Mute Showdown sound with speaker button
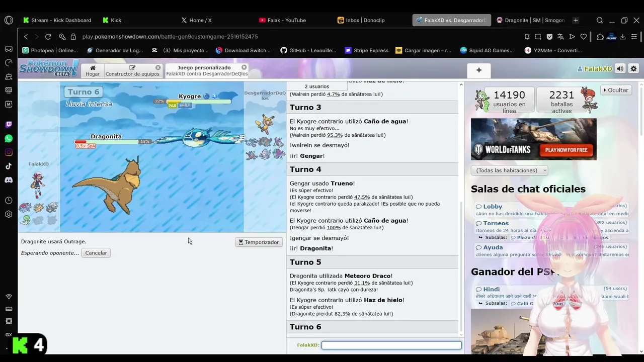Screen dimensions: 644x362 coord(620,69)
